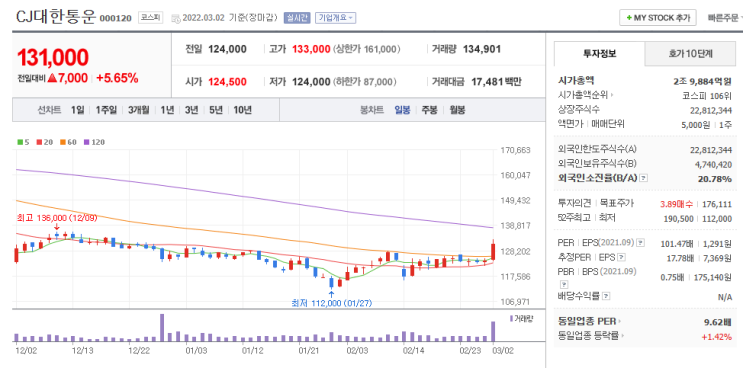
Task: Select the 주봉 weekly candle chart
Action: 429,110
